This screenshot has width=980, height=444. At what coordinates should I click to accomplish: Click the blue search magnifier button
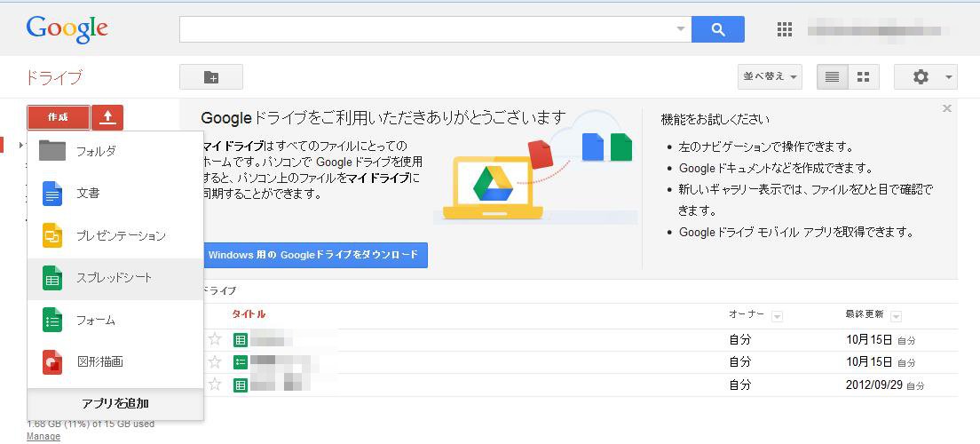click(717, 29)
